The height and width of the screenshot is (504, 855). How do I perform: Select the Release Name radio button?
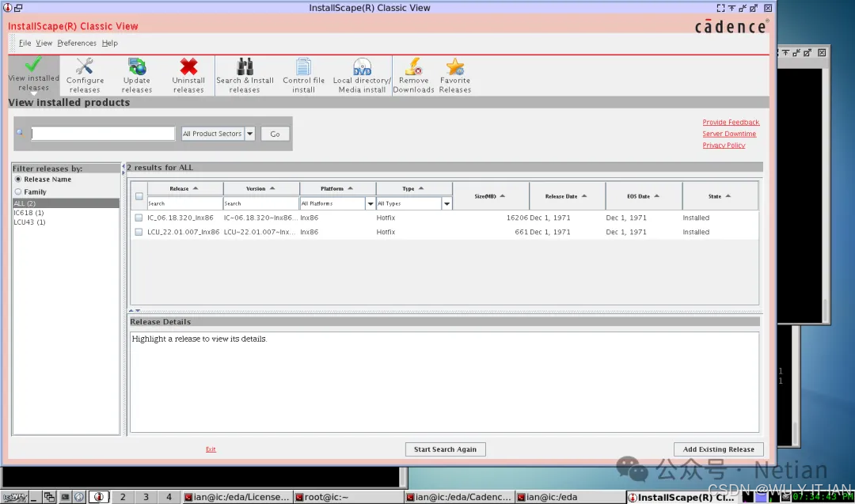[18, 180]
